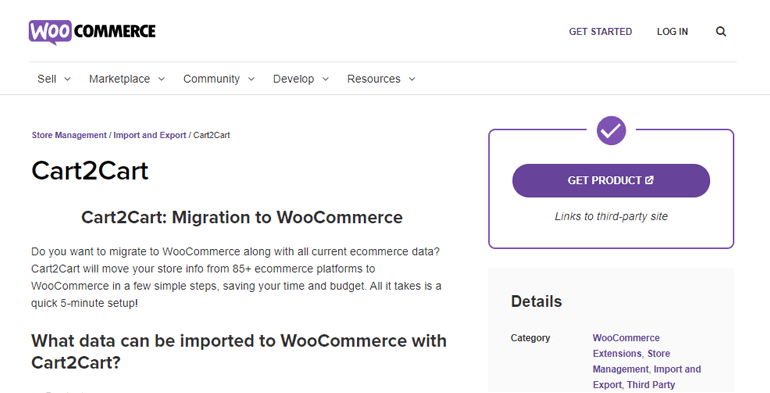Open the search magnifier icon
The width and height of the screenshot is (770, 393).
pyautogui.click(x=720, y=31)
